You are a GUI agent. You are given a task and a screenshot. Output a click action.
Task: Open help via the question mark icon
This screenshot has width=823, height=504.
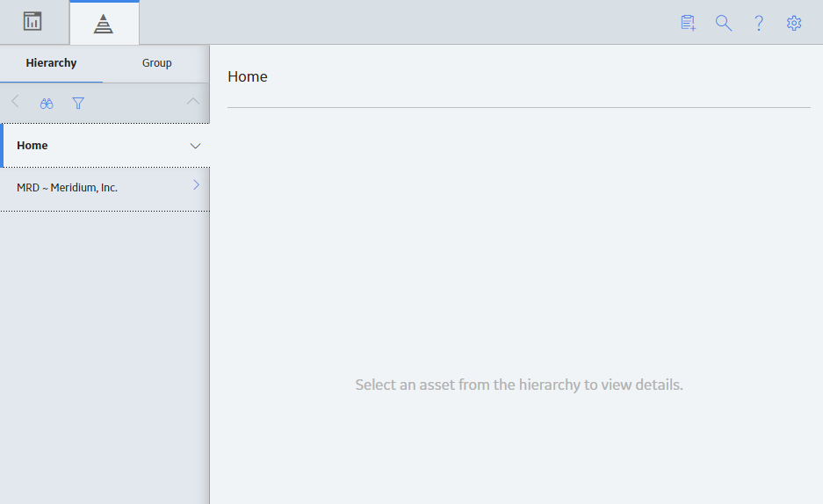point(759,23)
